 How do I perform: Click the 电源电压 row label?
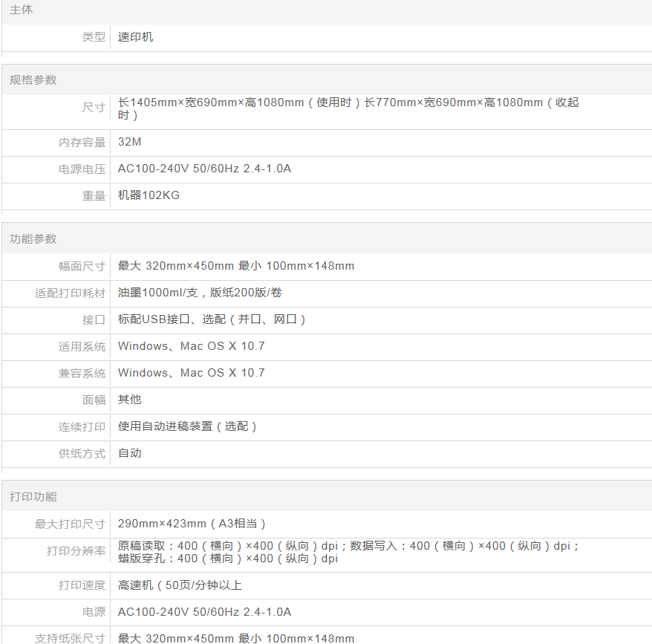82,169
